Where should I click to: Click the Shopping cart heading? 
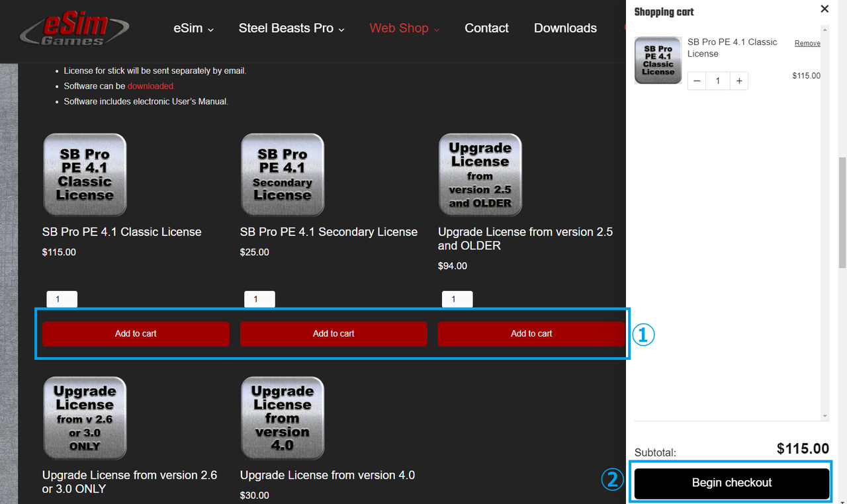point(664,12)
